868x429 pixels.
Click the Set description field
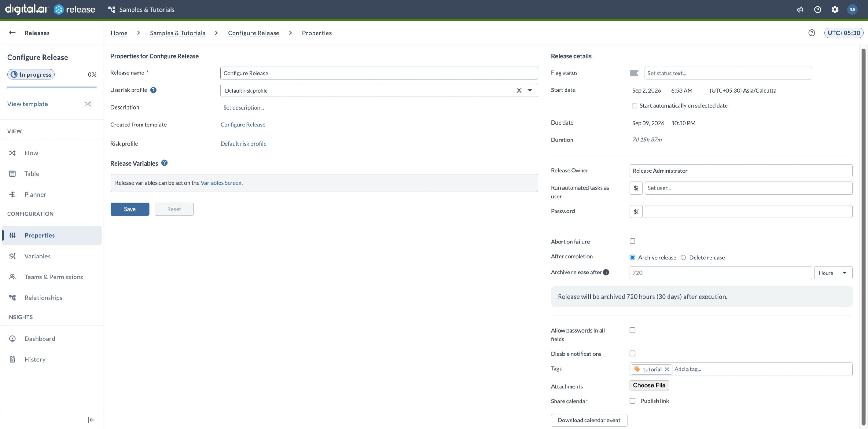point(243,107)
